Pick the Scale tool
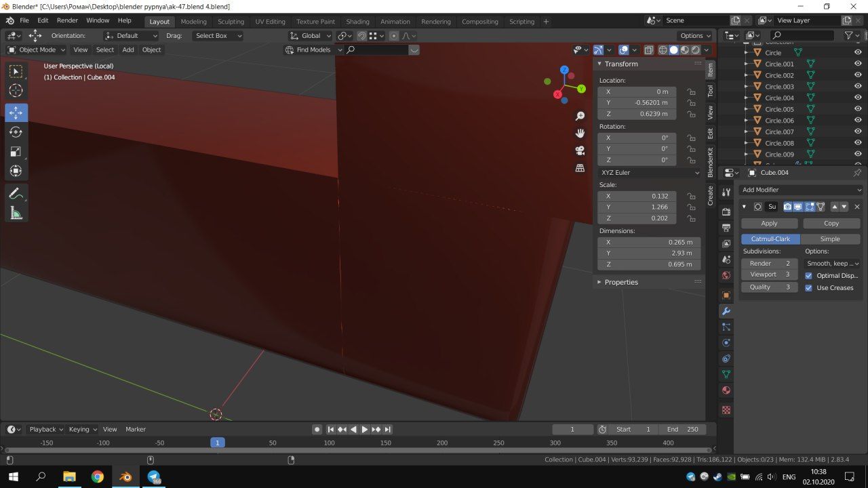868x488 pixels. coord(16,152)
